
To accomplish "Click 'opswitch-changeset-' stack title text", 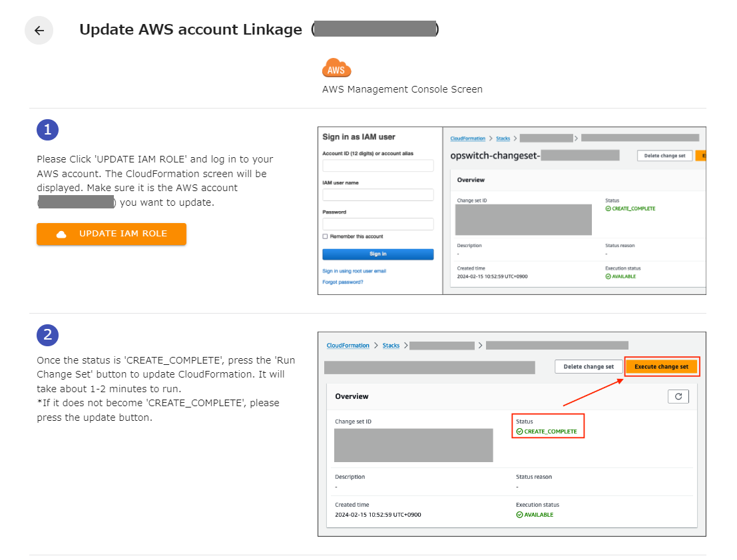I will 495,156.
